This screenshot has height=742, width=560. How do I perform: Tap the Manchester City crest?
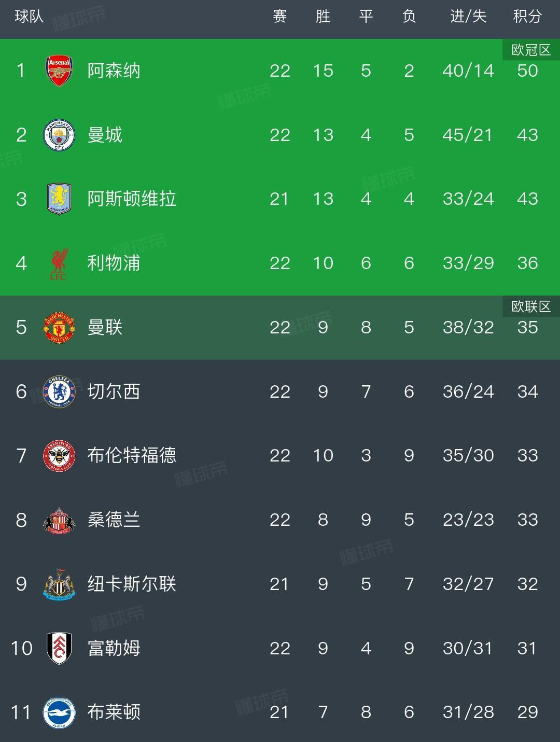pyautogui.click(x=59, y=135)
